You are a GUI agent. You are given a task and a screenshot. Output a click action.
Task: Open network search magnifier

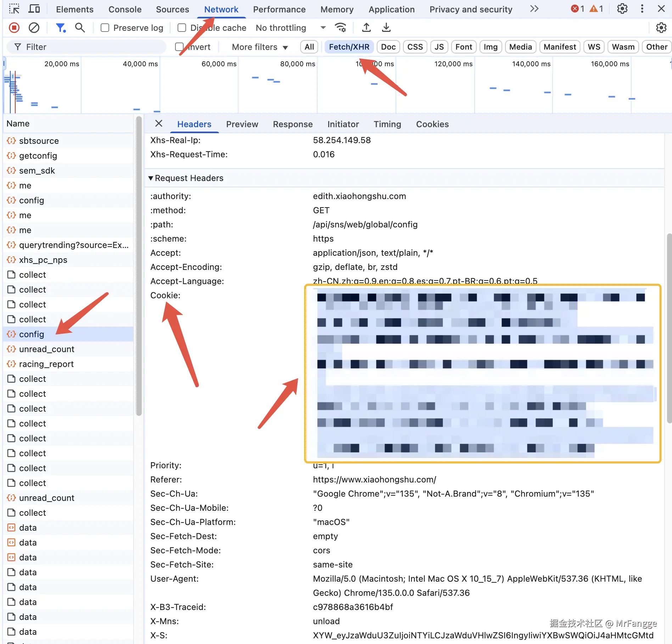[80, 28]
